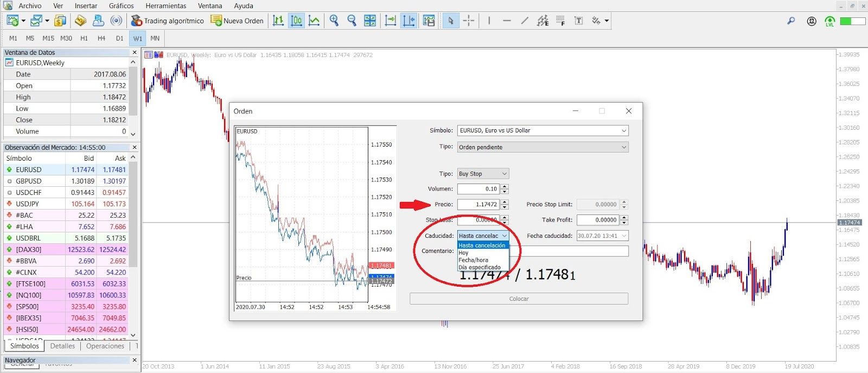This screenshot has width=868, height=373.
Task: Click the zoom in magnifier icon
Action: point(334,21)
